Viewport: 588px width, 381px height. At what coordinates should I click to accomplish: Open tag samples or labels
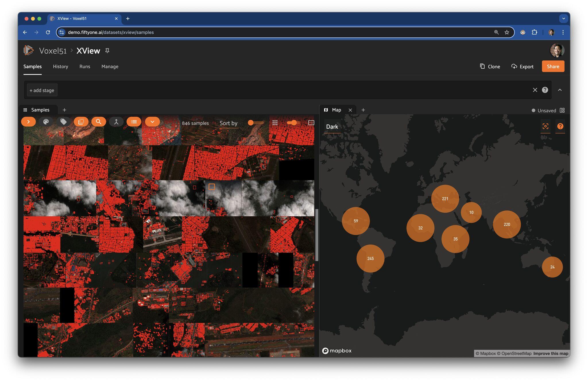(63, 122)
